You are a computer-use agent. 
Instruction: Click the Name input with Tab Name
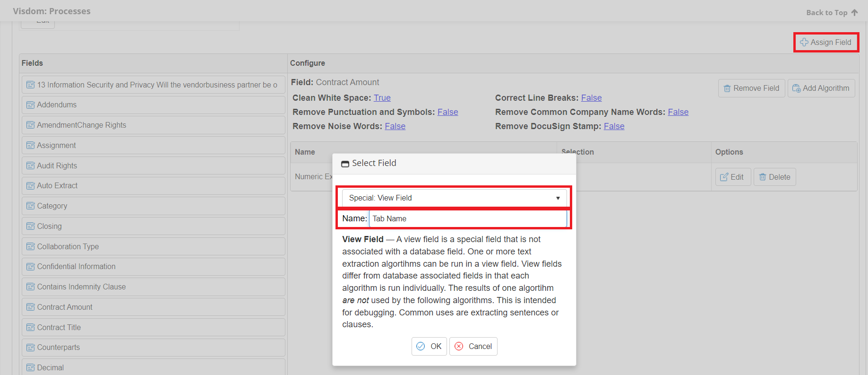(x=468, y=218)
